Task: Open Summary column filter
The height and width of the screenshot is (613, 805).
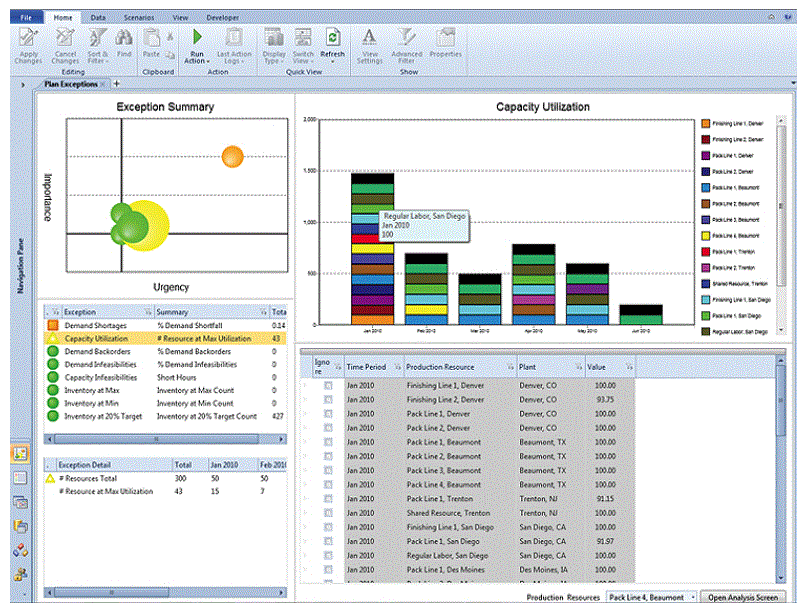Action: [263, 312]
